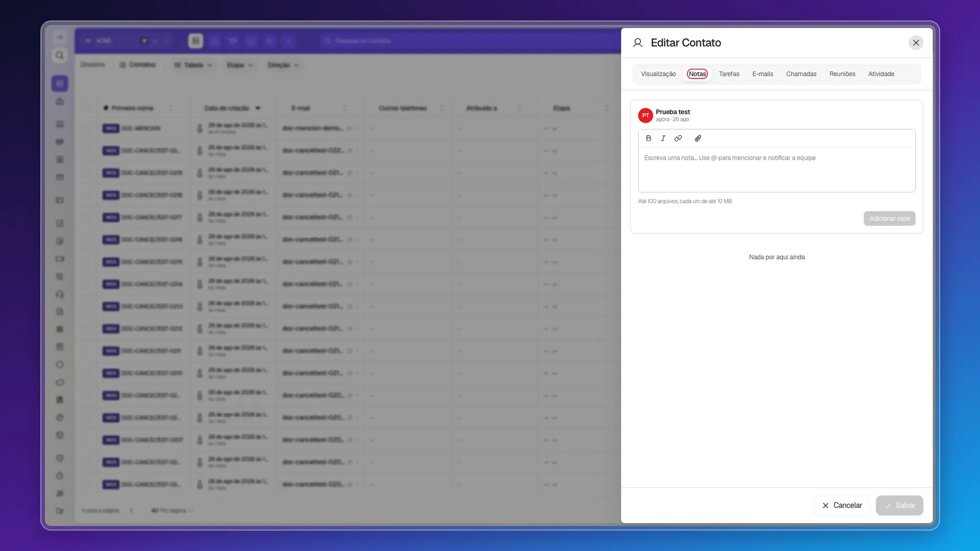
Task: Show the Atividade tab
Action: coord(881,74)
